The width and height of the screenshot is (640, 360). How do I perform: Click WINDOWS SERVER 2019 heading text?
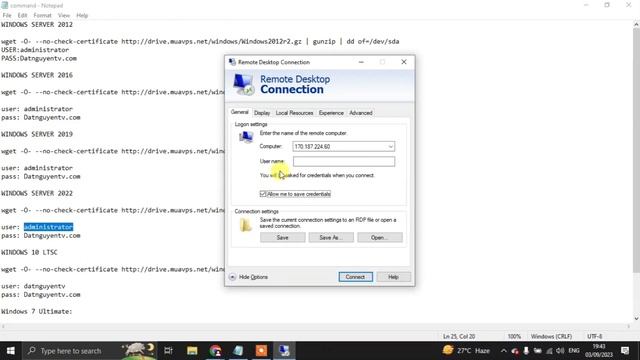pyautogui.click(x=37, y=134)
